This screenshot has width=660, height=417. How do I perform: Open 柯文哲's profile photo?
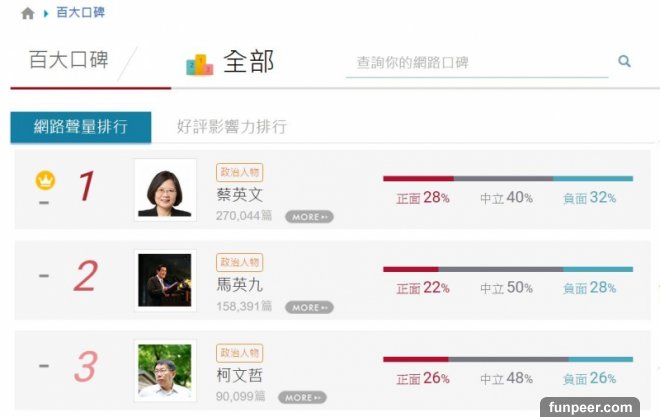point(164,369)
